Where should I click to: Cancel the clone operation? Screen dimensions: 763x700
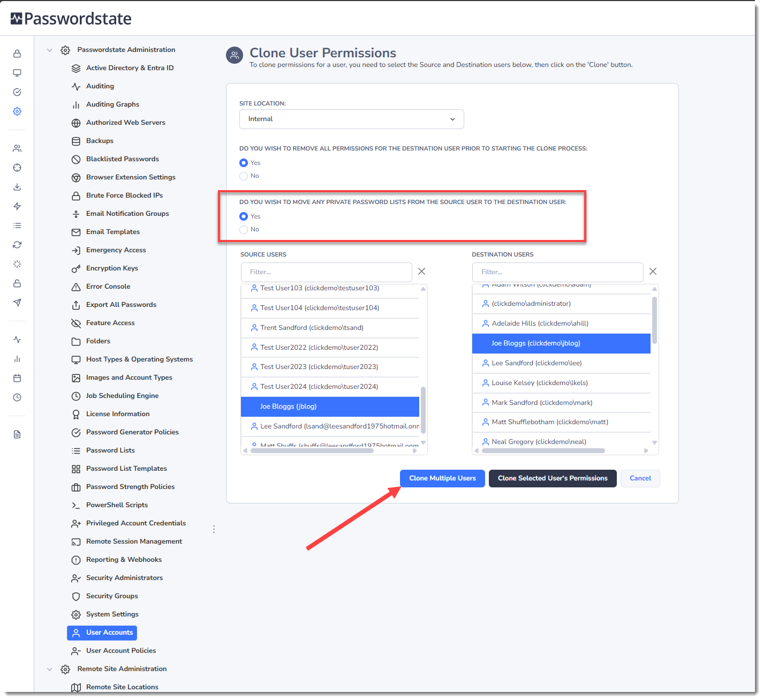pos(640,478)
